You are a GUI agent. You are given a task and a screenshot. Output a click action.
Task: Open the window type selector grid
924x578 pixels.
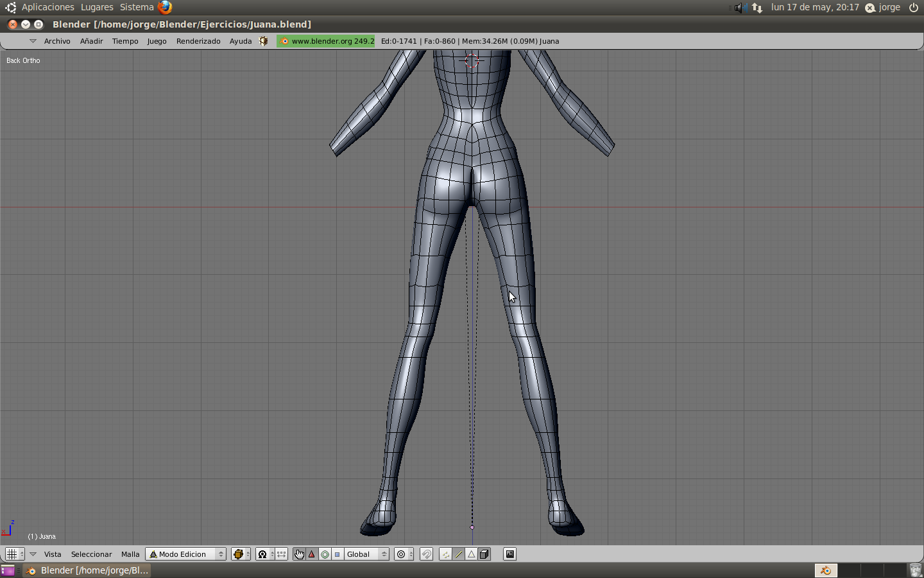[x=14, y=554]
